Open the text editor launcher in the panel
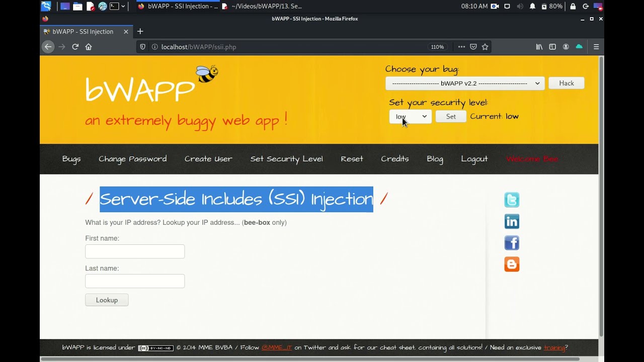This screenshot has height=362, width=644. tap(91, 6)
